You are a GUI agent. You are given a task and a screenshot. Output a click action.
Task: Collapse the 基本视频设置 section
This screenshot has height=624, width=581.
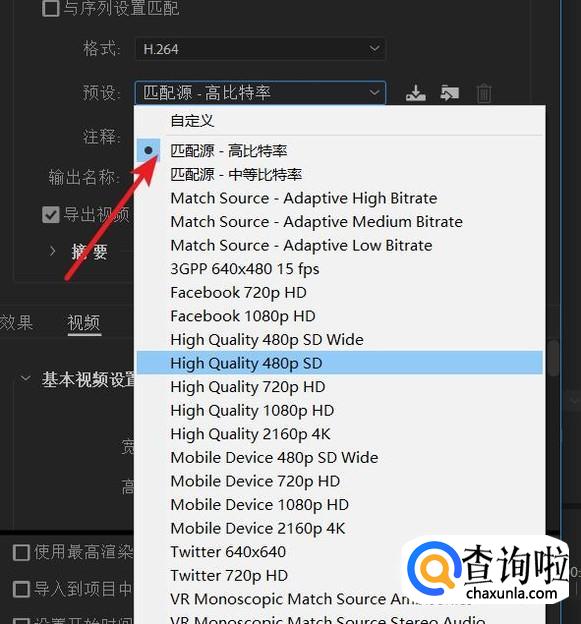[25, 378]
